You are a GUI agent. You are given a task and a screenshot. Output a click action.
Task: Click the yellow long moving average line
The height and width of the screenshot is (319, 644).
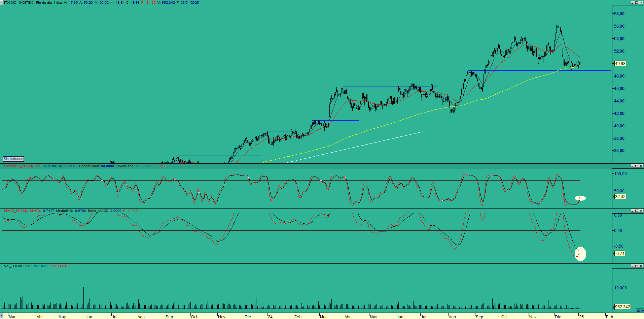coord(421,114)
